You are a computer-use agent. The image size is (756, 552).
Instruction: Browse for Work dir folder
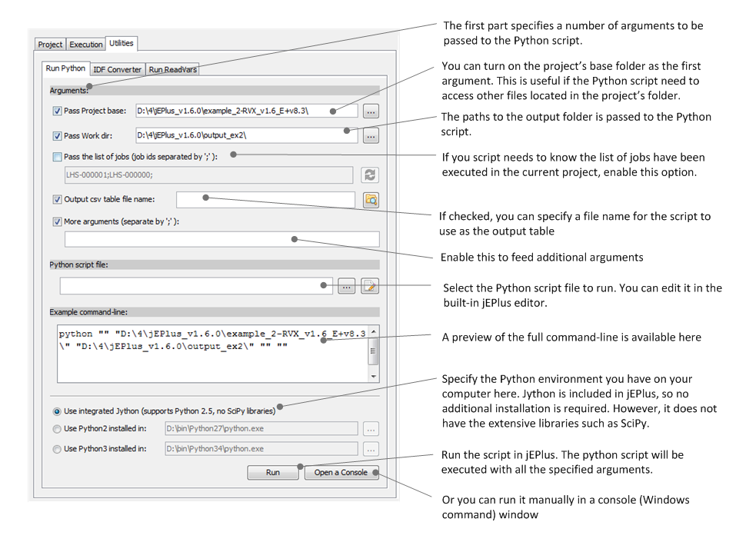370,136
